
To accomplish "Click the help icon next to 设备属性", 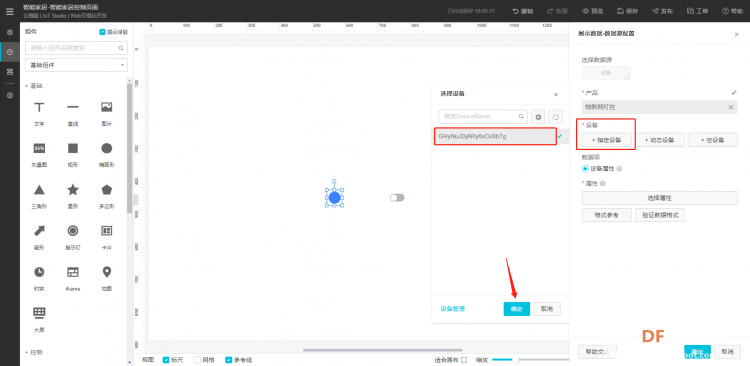I will pyautogui.click(x=619, y=169).
